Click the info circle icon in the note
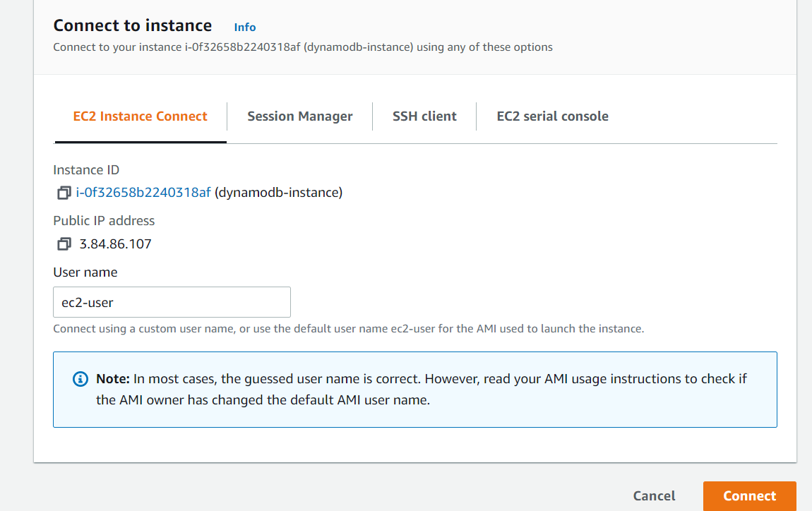 click(x=80, y=379)
